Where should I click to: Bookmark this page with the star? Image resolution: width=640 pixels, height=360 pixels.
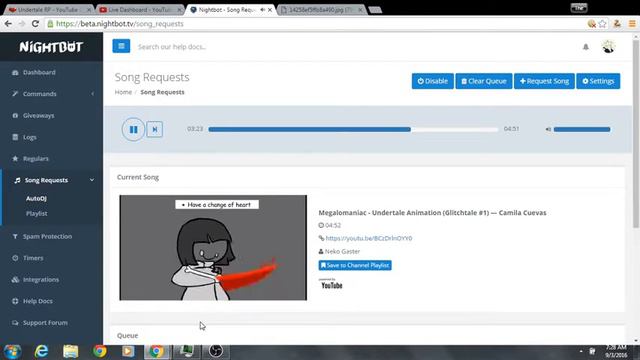click(x=602, y=24)
